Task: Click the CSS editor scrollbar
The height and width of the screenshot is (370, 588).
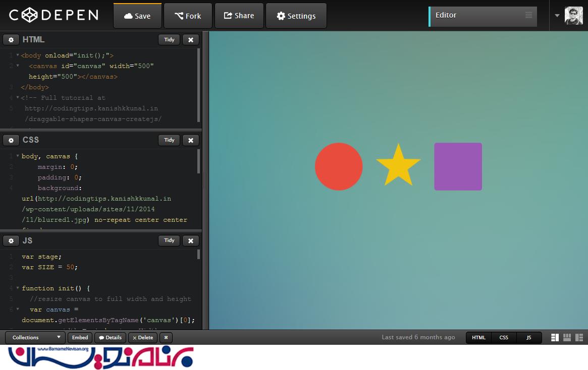Action: [199, 161]
